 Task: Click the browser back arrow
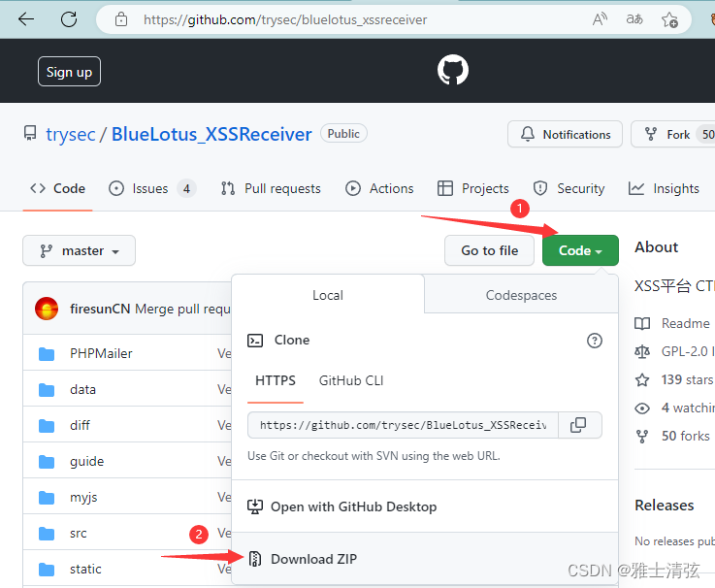tap(26, 19)
